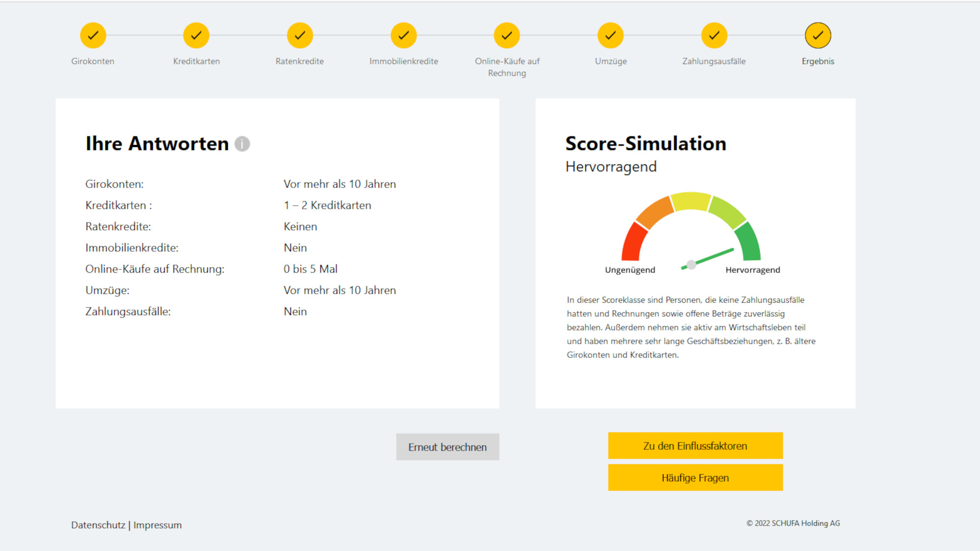
Task: Click the gauge needle pivot knob
Action: [x=691, y=265]
